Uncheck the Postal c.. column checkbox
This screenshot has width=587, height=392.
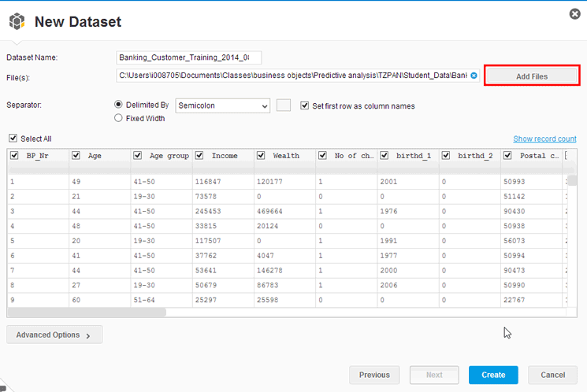point(507,155)
